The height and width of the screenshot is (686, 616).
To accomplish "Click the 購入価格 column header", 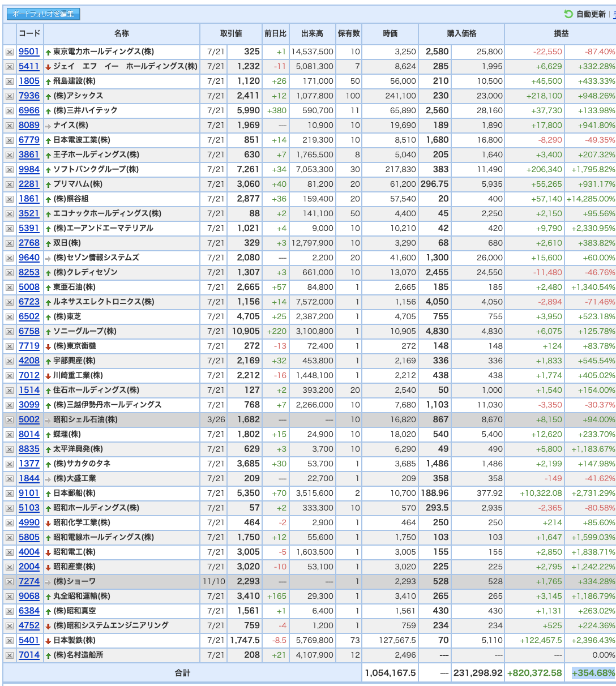I will coord(461,33).
